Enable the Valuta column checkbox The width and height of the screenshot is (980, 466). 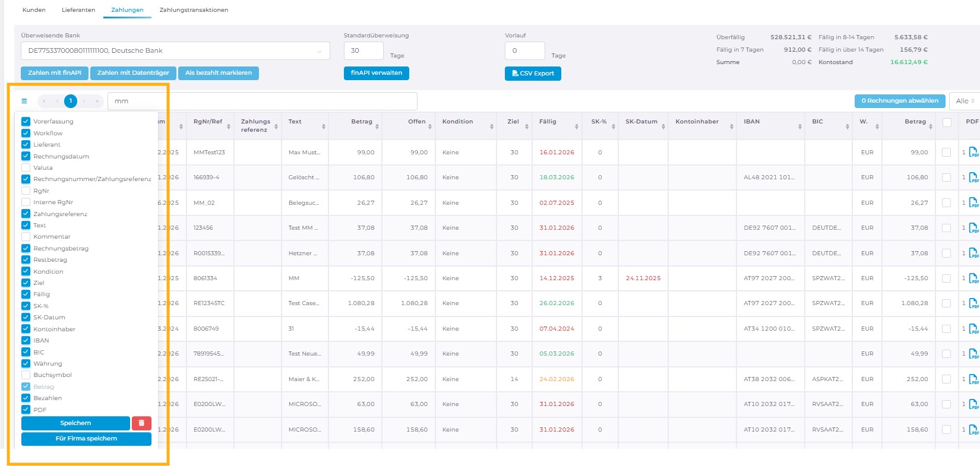point(26,167)
